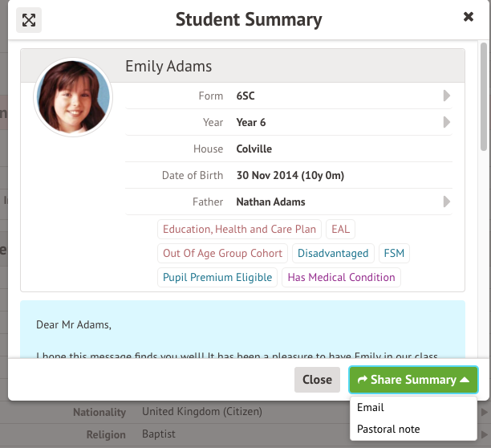This screenshot has width=491, height=448.
Task: Click the Has Medical Condition tag
Action: coord(341,277)
